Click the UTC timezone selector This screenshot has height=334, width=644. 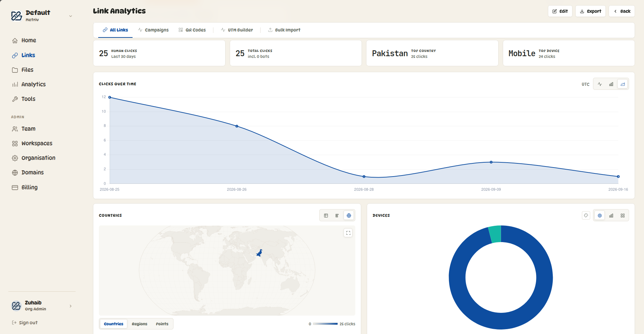(x=585, y=84)
